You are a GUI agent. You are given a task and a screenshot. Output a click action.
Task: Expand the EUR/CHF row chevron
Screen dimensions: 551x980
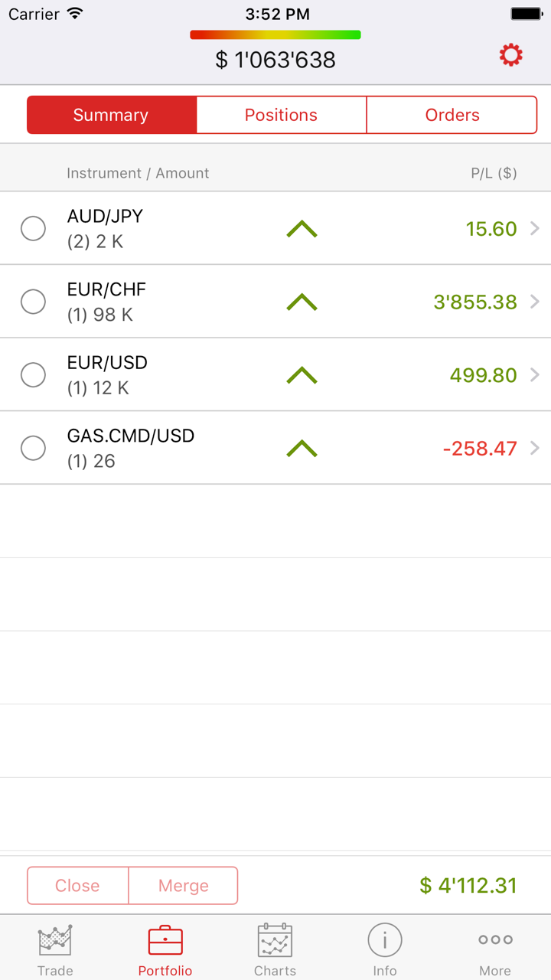click(x=535, y=302)
